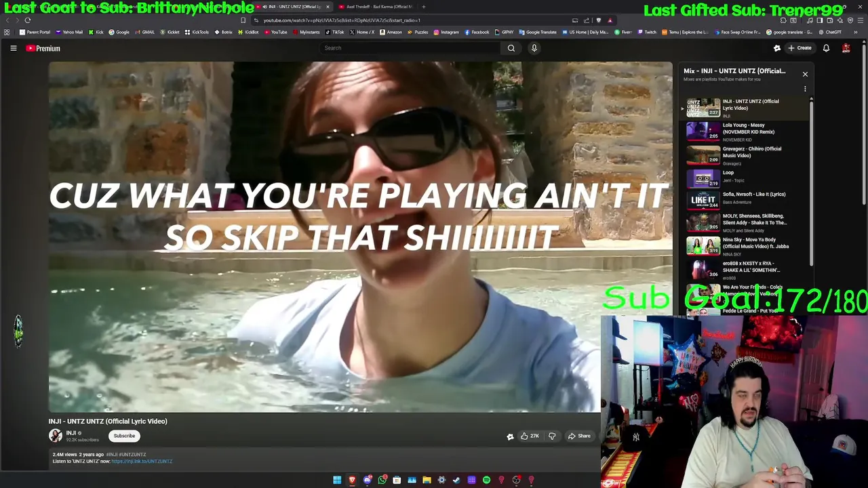Image resolution: width=868 pixels, height=488 pixels.
Task: Play Nina Sky - Move Ya Body video
Action: 745,246
